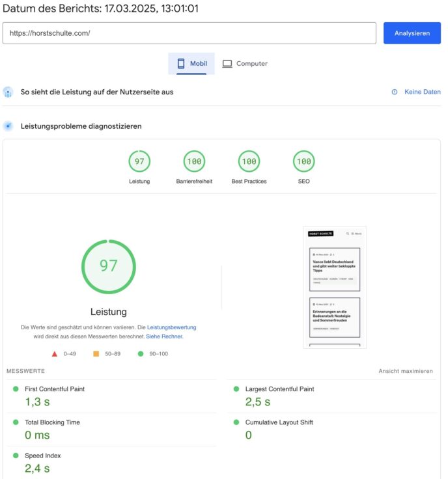This screenshot has height=479, width=448.
Task: Click the mobile phone icon in tab
Action: (x=181, y=64)
